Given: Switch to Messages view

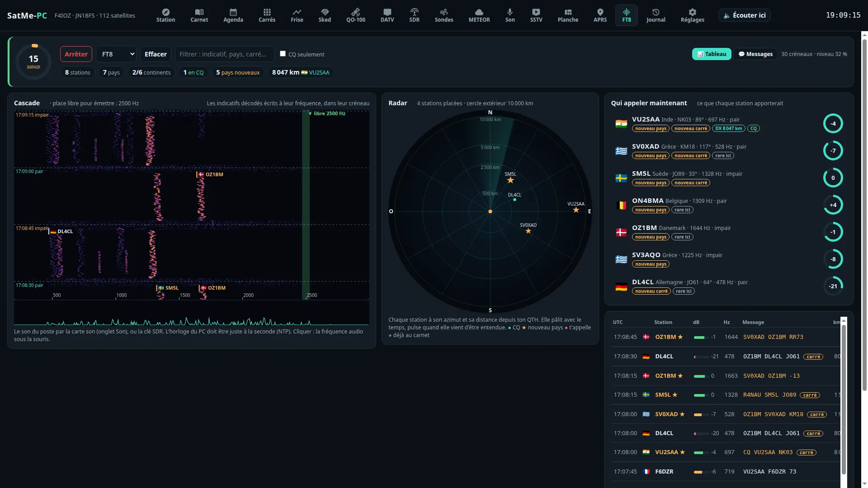Looking at the screenshot, I should 755,54.
